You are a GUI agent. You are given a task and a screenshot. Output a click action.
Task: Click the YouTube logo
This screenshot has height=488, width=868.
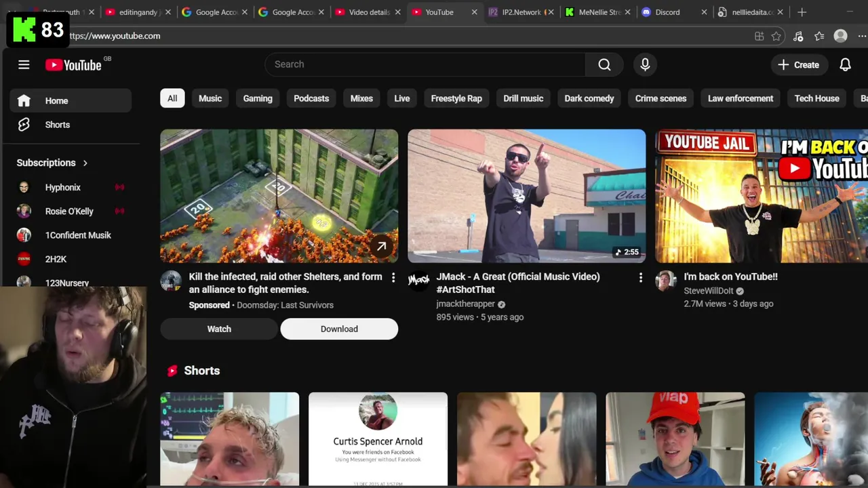tap(73, 65)
